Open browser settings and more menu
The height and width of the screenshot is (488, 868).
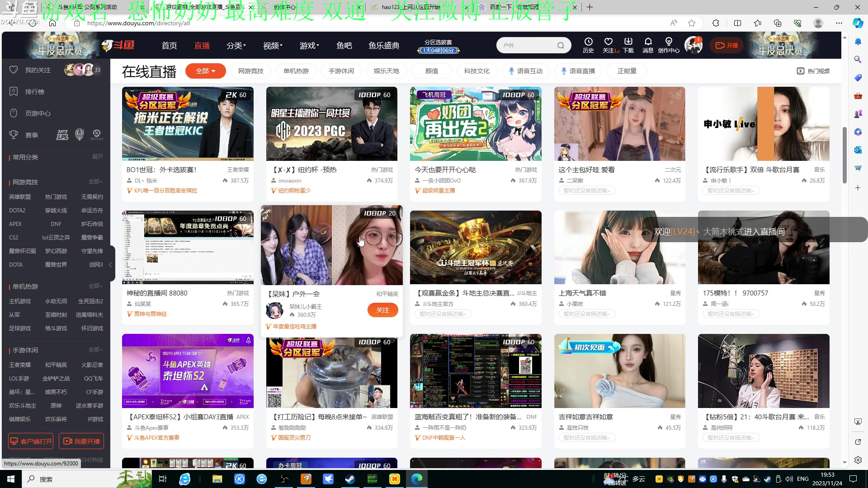click(x=839, y=23)
